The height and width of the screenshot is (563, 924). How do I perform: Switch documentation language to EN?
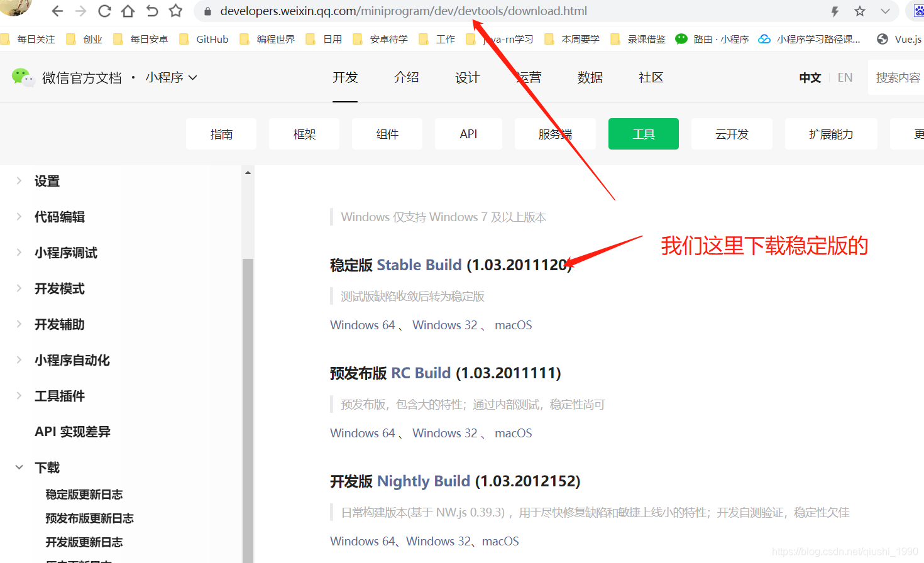tap(845, 77)
